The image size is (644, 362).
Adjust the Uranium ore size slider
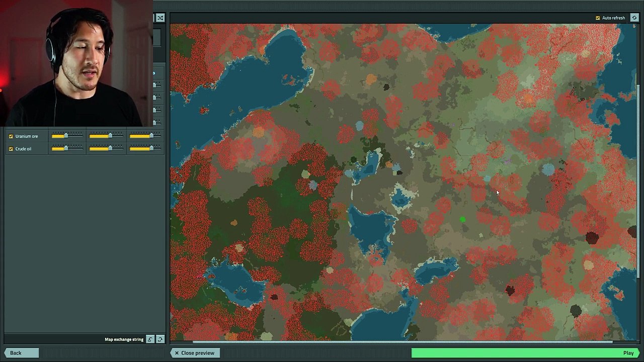[x=106, y=136]
